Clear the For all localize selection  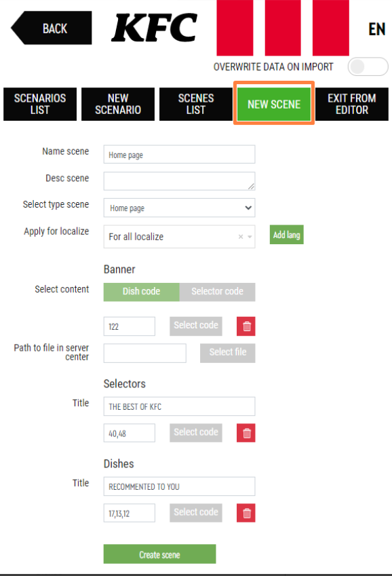pos(241,237)
